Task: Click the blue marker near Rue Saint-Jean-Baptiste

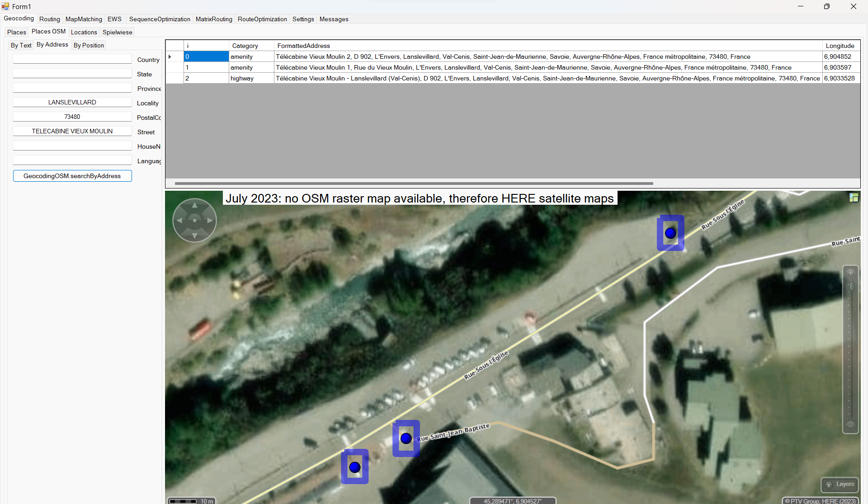Action: coord(406,438)
